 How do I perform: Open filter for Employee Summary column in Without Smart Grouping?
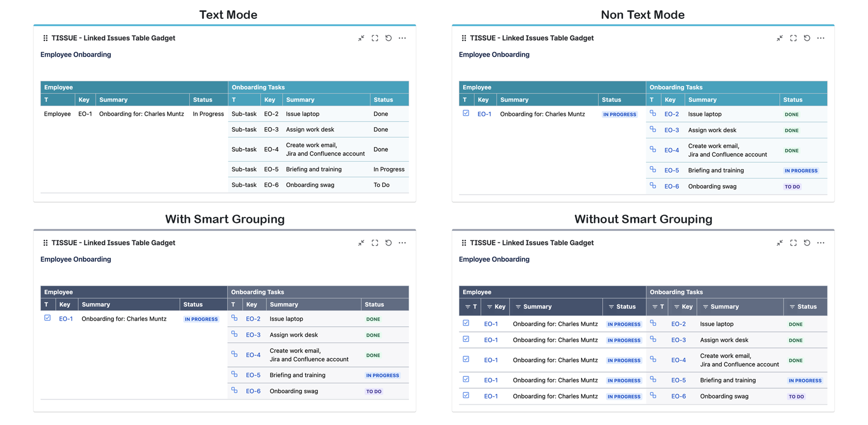[518, 307]
